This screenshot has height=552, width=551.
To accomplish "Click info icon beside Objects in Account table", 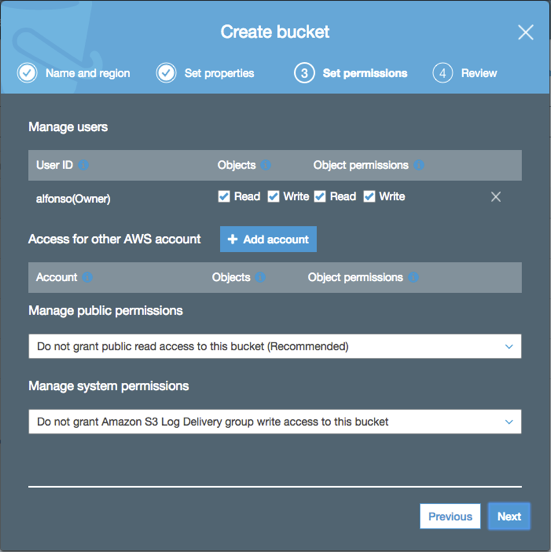I will tap(260, 277).
